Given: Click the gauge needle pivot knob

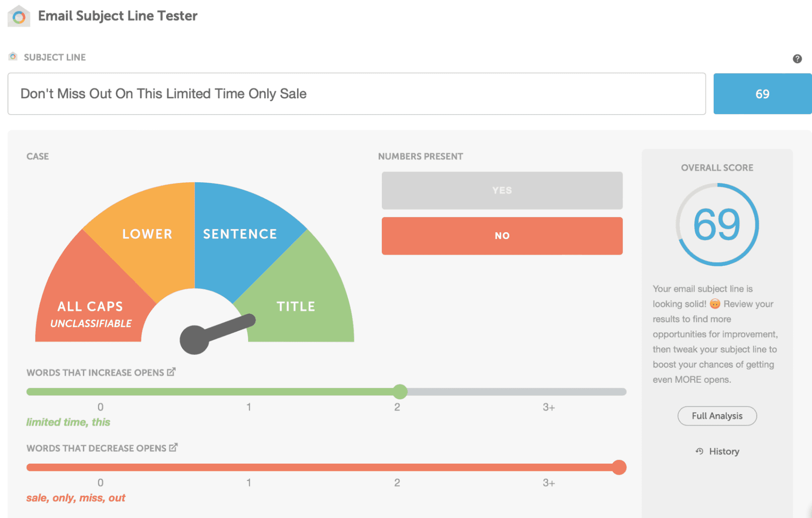Looking at the screenshot, I should (195, 340).
